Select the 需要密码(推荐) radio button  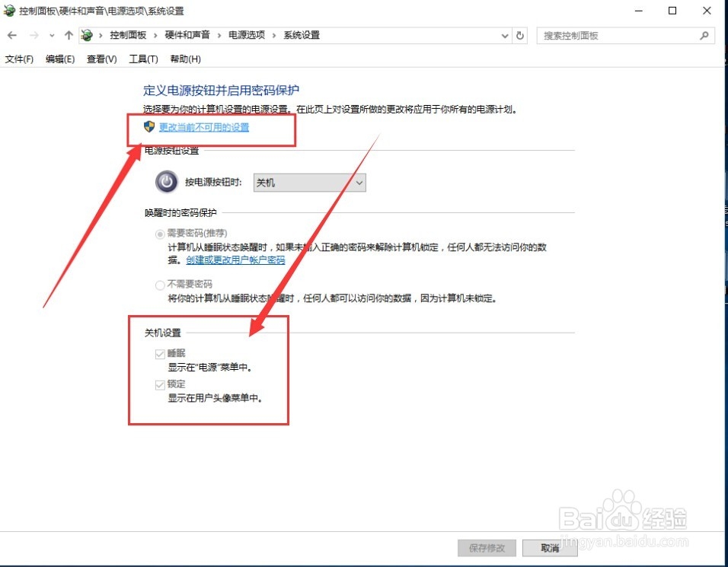pos(159,233)
